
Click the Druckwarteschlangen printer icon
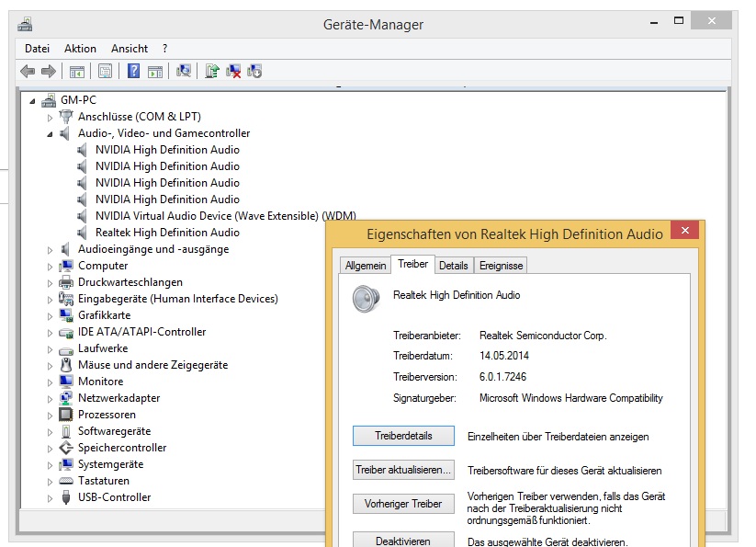[x=66, y=282]
